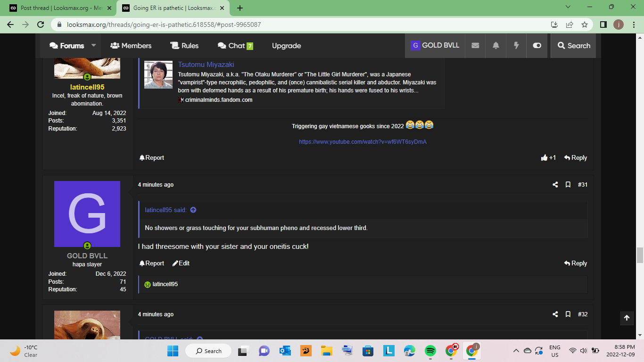Open the alerts bell icon
Image resolution: width=644 pixels, height=362 pixels.
[496, 46]
